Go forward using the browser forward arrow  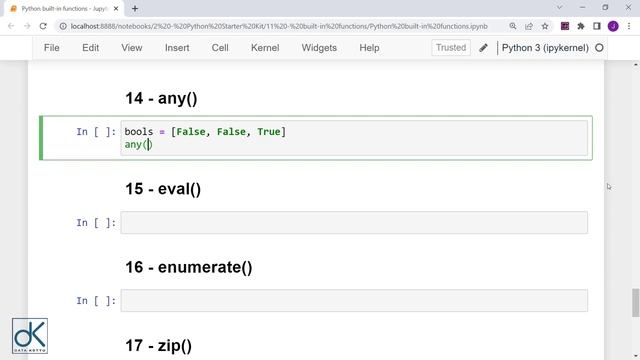pyautogui.click(x=27, y=26)
